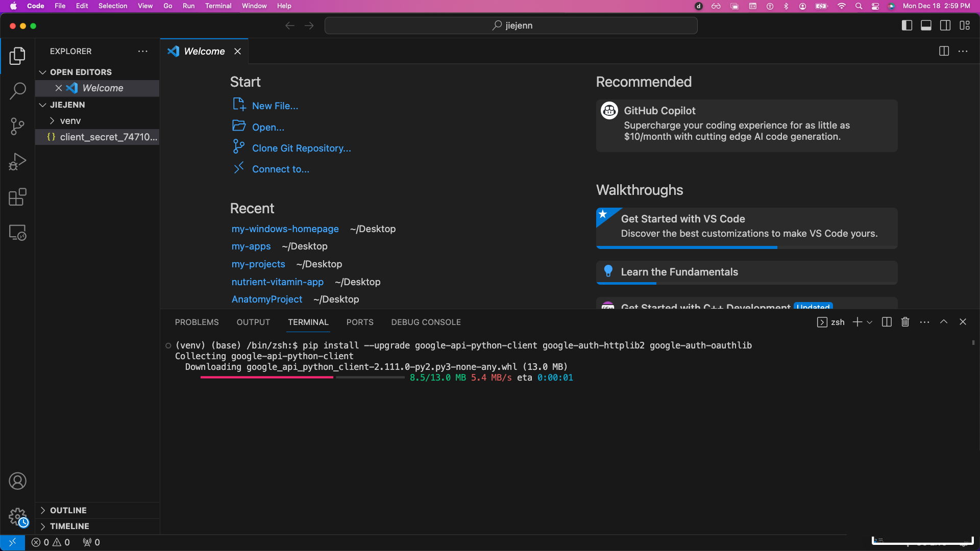Open the Source Control view icon
This screenshot has width=980, height=551.
pyautogui.click(x=17, y=127)
